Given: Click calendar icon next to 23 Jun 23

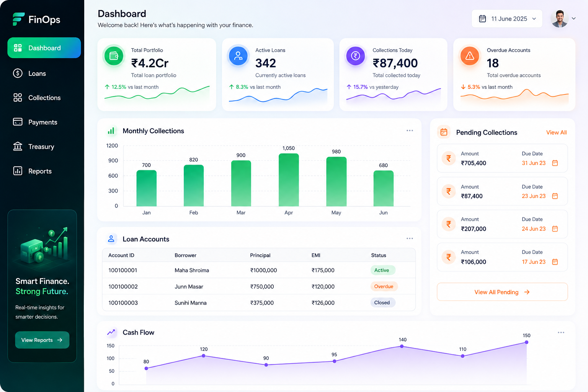Looking at the screenshot, I should point(555,196).
